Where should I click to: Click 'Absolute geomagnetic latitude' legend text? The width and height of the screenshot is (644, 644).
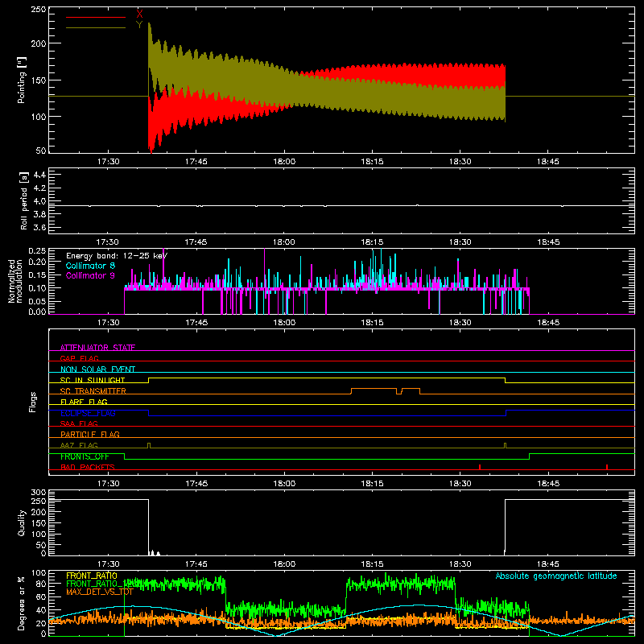point(556,576)
